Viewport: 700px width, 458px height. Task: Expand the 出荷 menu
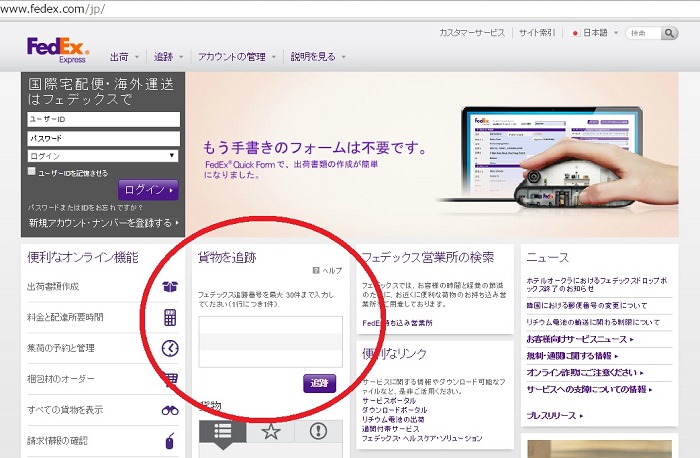124,57
